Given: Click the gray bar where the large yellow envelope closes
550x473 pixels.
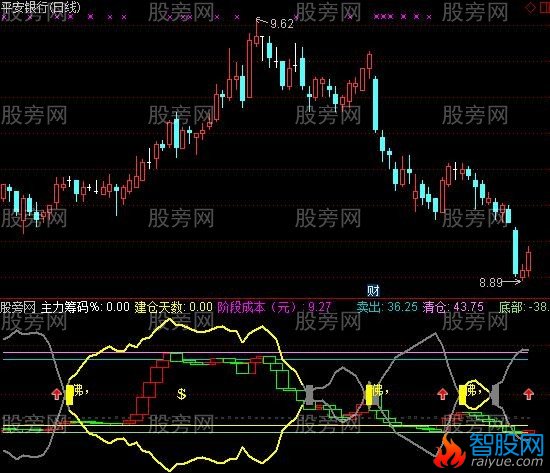Looking at the screenshot, I should pyautogui.click(x=309, y=395).
